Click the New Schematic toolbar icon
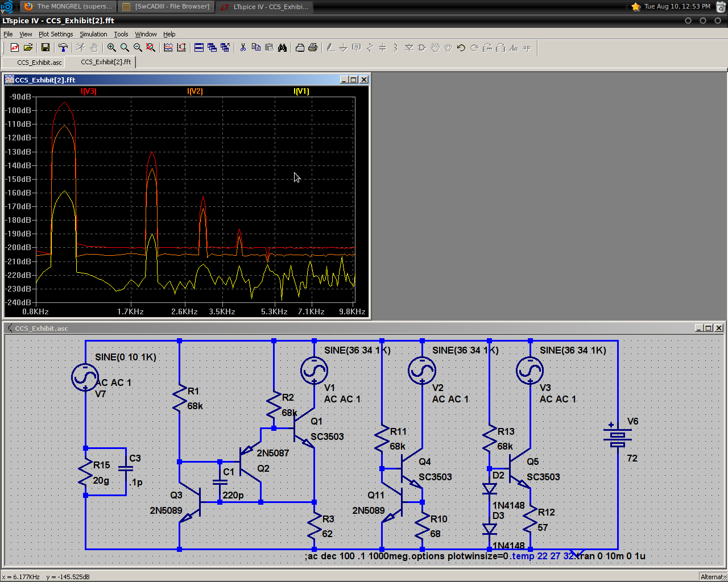The height and width of the screenshot is (582, 728). 14,48
